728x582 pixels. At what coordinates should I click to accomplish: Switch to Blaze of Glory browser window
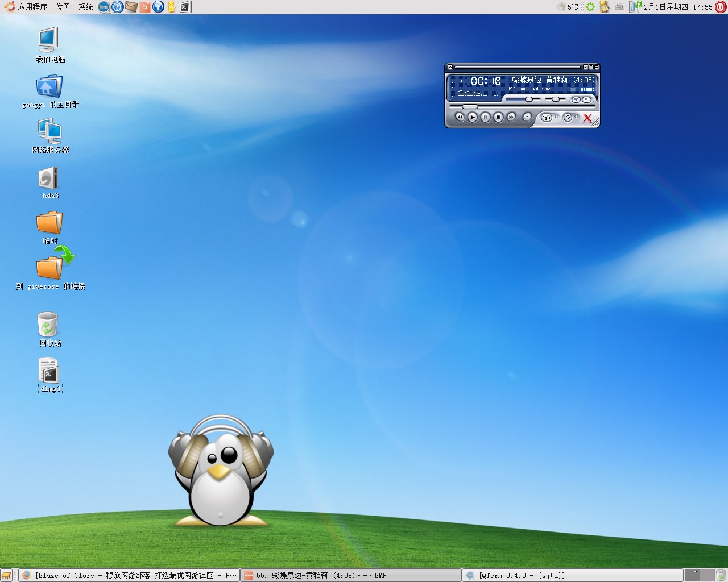point(129,575)
